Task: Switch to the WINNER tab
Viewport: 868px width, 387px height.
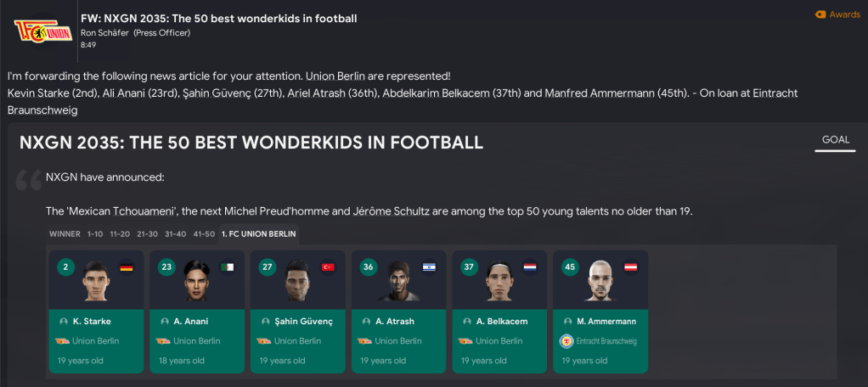Action: 65,233
